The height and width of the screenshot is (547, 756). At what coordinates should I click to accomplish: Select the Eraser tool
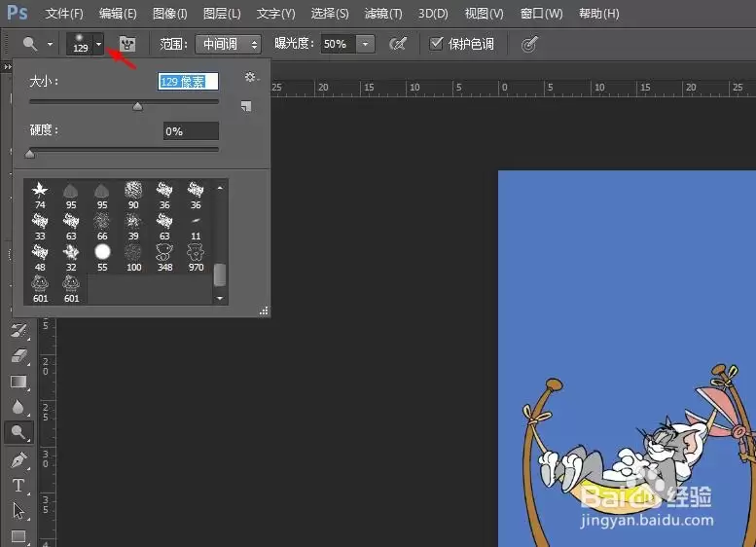[18, 356]
